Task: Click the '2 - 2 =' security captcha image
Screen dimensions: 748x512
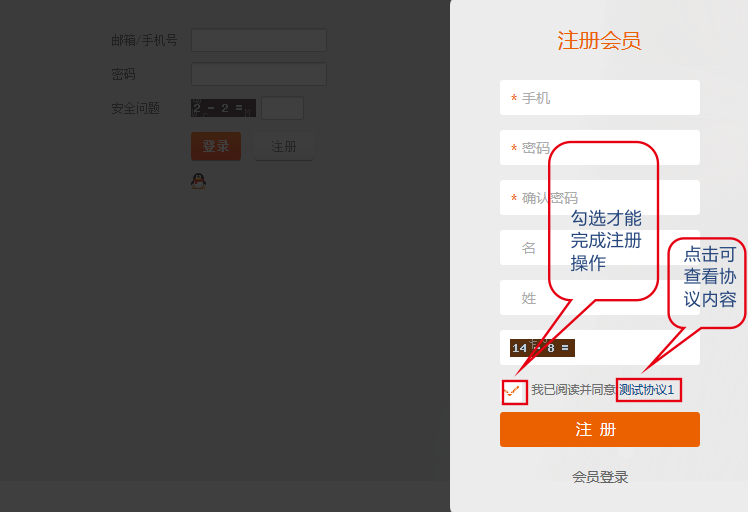Action: [223, 108]
